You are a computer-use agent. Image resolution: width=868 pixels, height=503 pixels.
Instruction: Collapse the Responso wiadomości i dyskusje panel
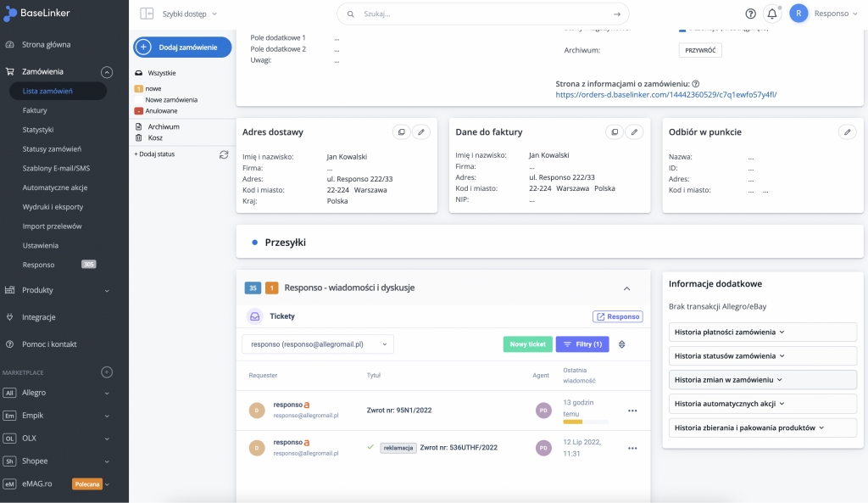pos(627,288)
